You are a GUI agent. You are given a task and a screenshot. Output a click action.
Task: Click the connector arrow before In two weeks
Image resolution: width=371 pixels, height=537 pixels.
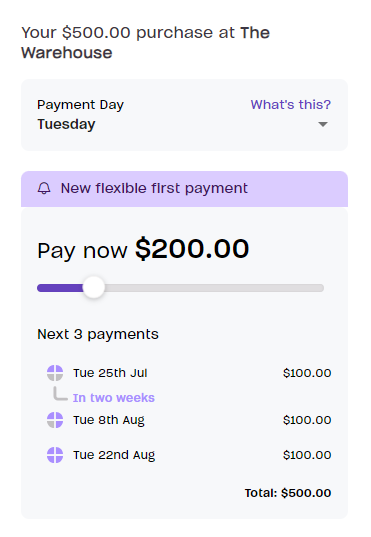[60, 394]
